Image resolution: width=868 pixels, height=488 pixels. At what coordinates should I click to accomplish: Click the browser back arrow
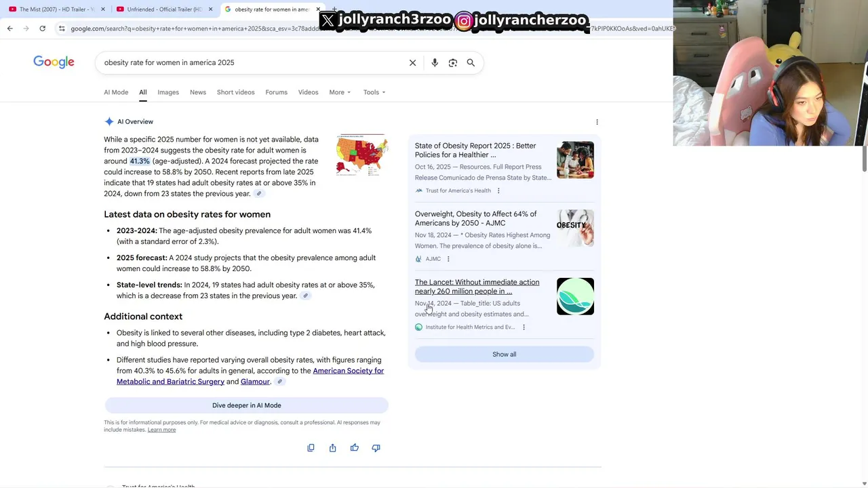pyautogui.click(x=9, y=28)
